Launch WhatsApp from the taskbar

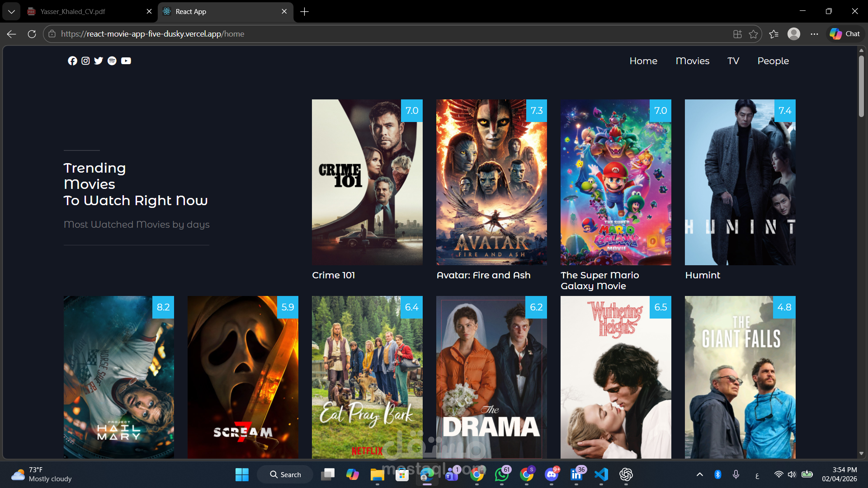coord(502,475)
